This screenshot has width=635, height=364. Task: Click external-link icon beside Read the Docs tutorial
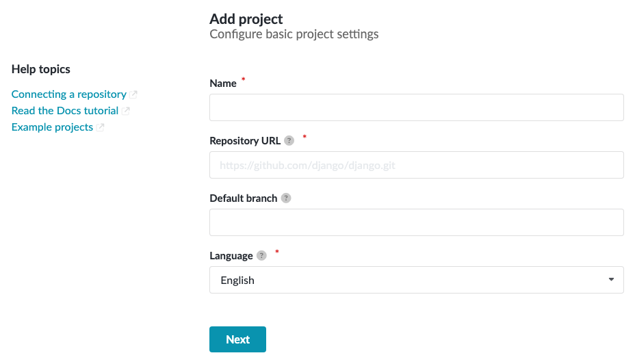[126, 111]
